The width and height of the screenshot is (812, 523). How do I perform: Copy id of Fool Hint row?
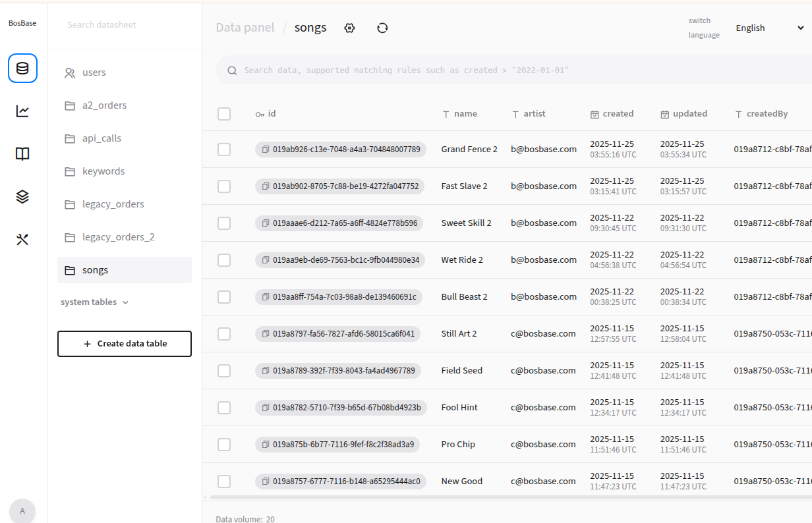266,408
